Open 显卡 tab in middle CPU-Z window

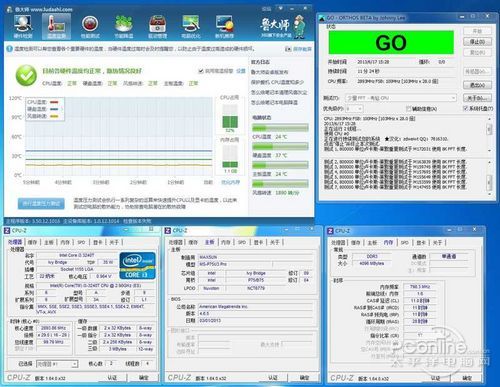click(259, 242)
